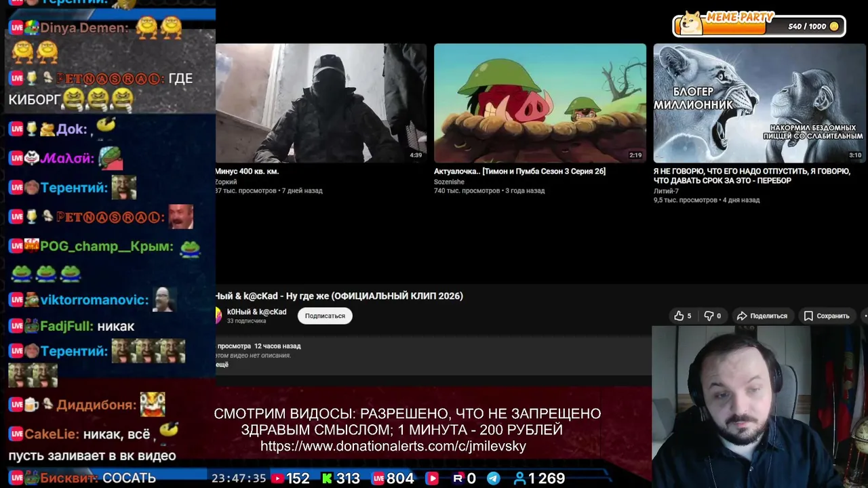Click the gold coin next to 540 / 1000
Viewport: 868px width, 488px height.
click(x=834, y=26)
